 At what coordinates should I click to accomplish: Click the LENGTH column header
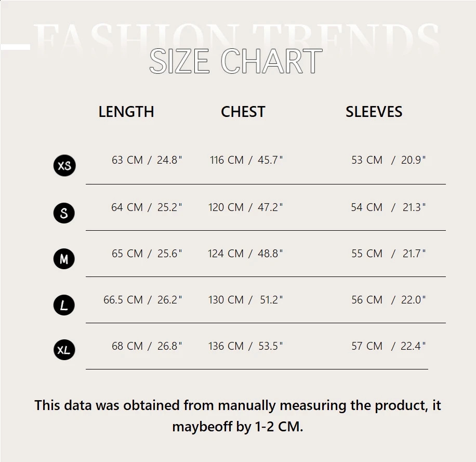coord(126,112)
